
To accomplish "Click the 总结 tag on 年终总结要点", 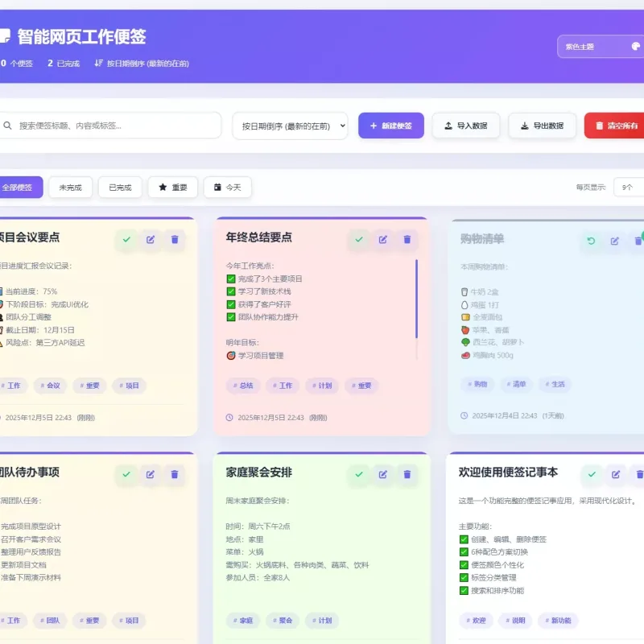I will (243, 386).
